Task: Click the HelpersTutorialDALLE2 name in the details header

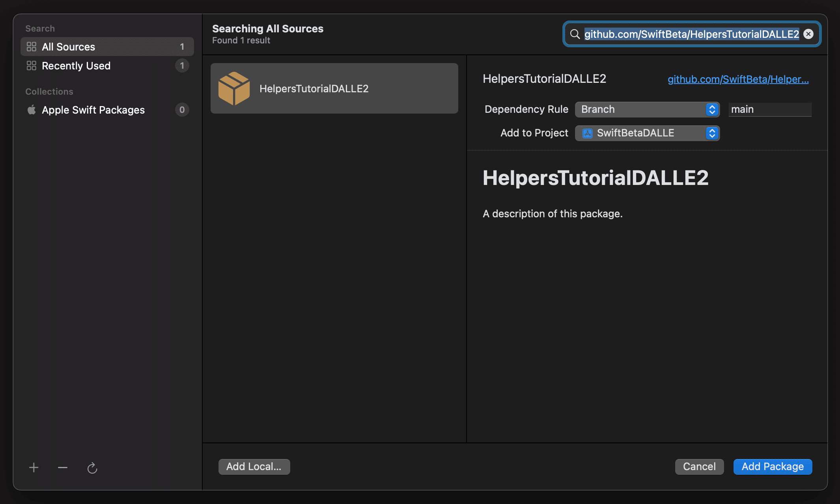Action: coord(544,79)
